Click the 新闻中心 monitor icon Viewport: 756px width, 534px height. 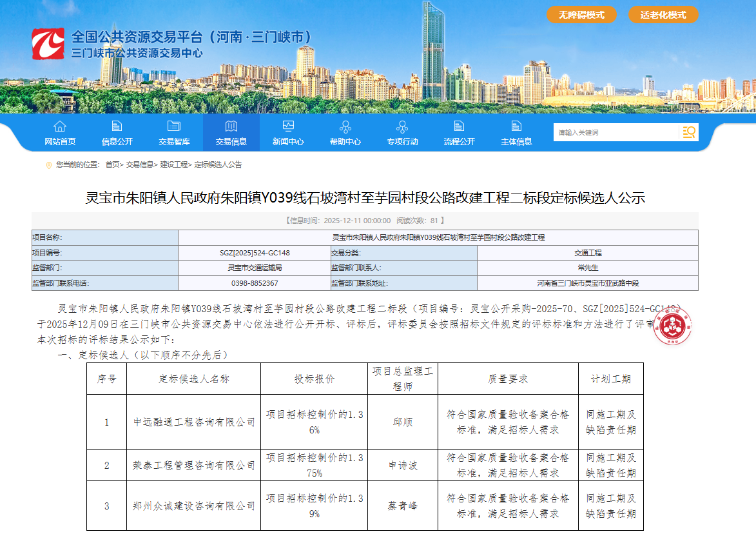pos(288,126)
